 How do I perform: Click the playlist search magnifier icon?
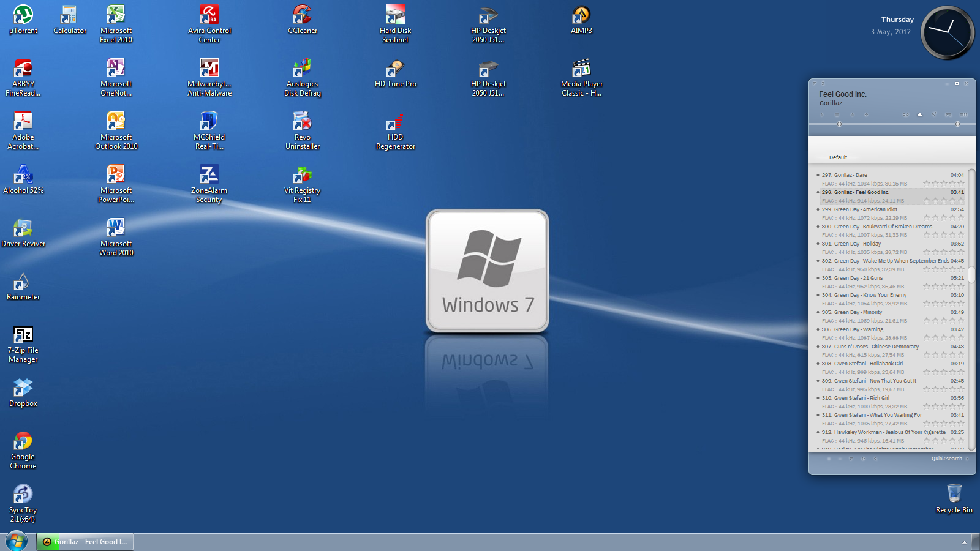pyautogui.click(x=875, y=459)
